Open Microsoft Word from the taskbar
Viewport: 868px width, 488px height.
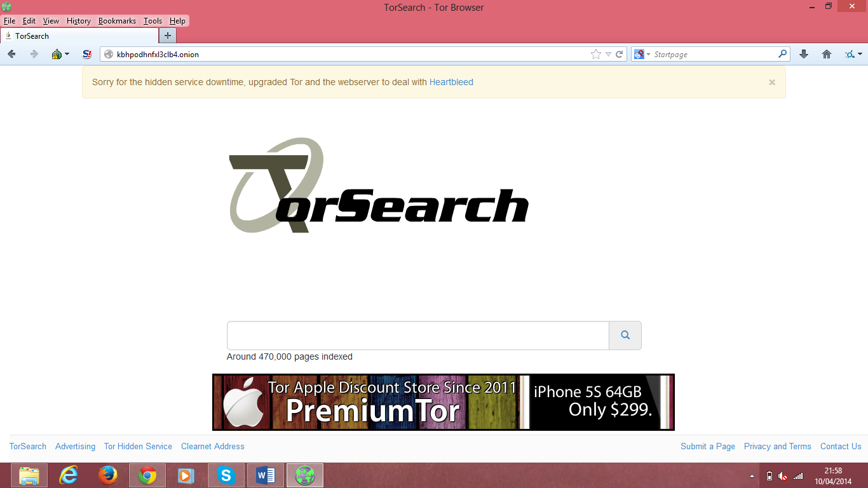click(265, 475)
